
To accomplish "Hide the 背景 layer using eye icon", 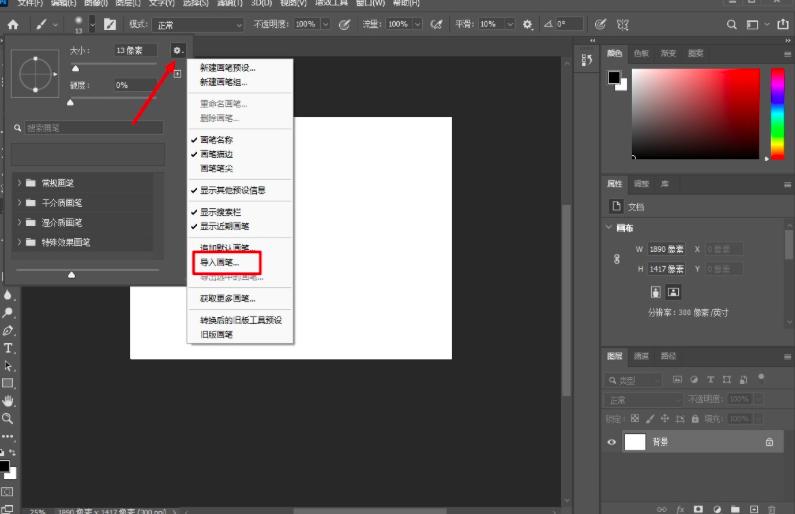I will [613, 442].
